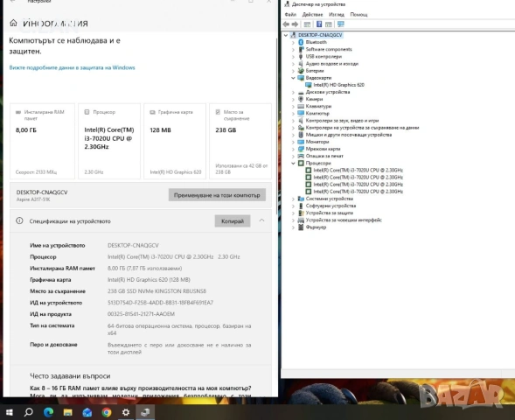Click the blue Help icon in toolbar

pos(319,24)
